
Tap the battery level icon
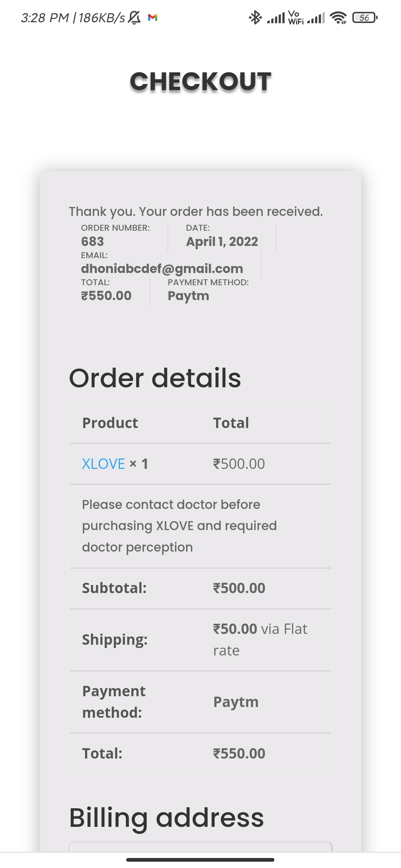365,17
